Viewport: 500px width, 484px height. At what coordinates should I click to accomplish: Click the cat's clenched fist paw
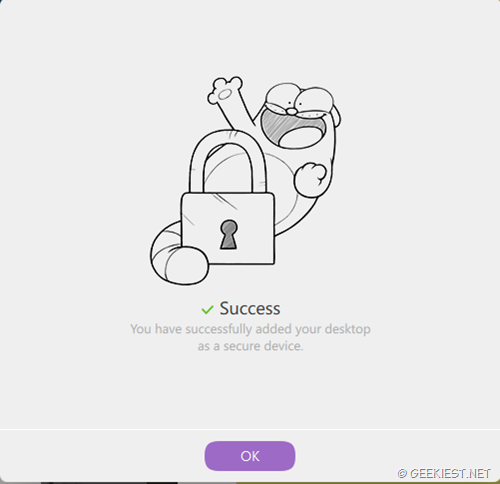click(x=310, y=180)
